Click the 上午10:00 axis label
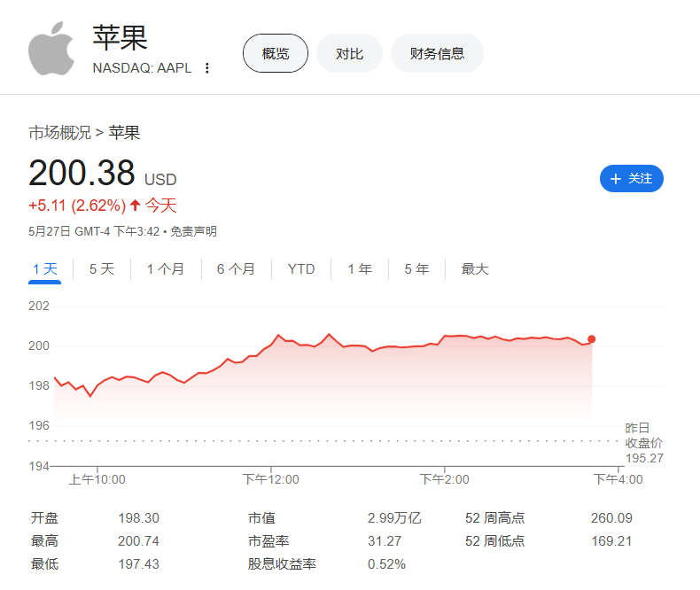The height and width of the screenshot is (590, 700). pos(97,480)
